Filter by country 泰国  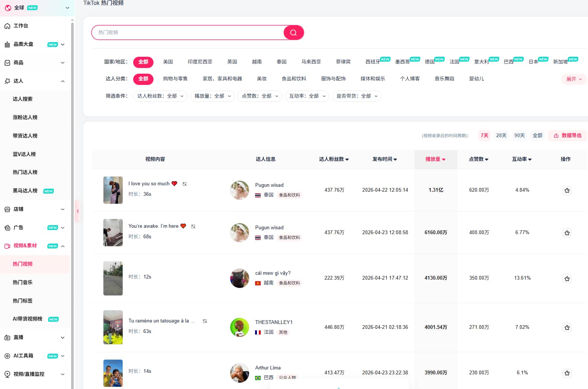281,62
